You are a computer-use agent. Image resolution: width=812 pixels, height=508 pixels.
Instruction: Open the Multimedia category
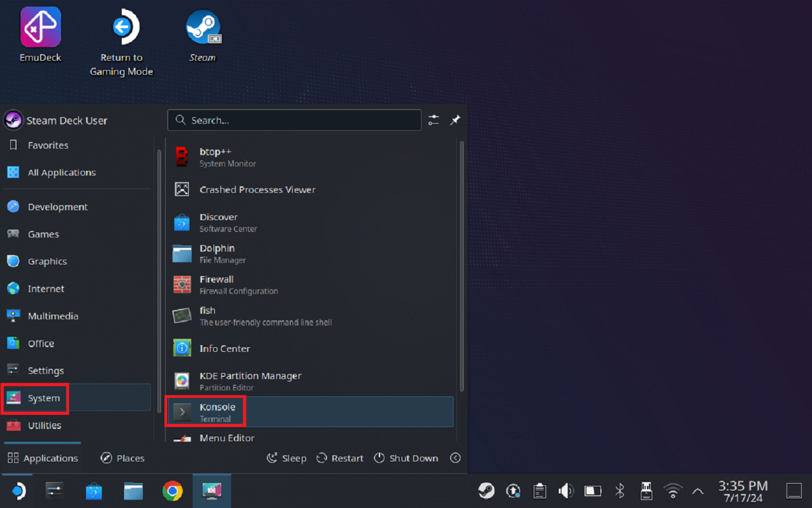pyautogui.click(x=77, y=316)
